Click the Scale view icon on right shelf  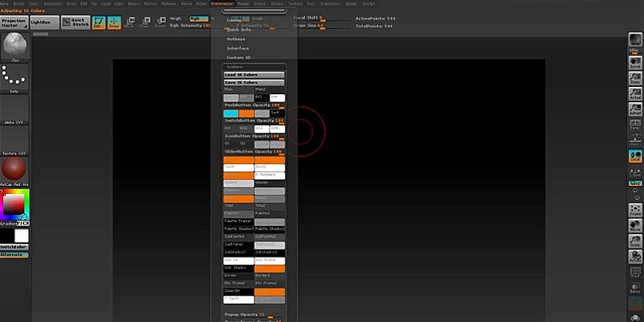pos(635,241)
